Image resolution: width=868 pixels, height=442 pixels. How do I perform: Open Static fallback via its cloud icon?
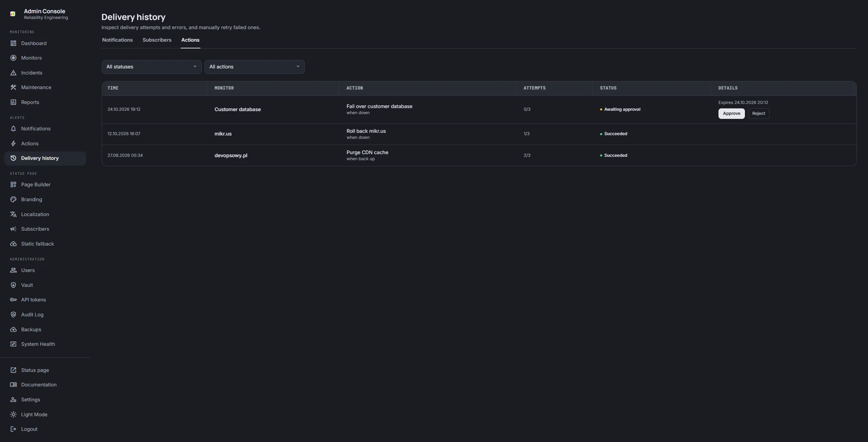coord(13,244)
